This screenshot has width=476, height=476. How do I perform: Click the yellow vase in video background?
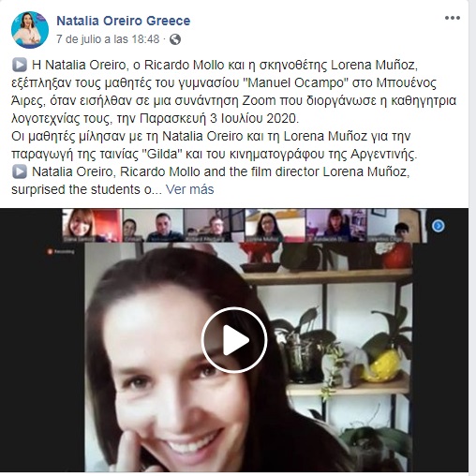pyautogui.click(x=382, y=366)
